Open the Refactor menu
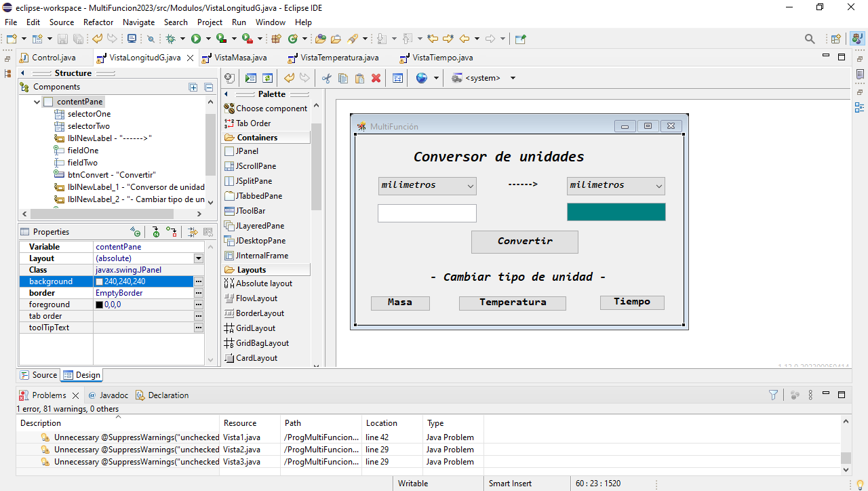This screenshot has width=868, height=491. [x=98, y=22]
